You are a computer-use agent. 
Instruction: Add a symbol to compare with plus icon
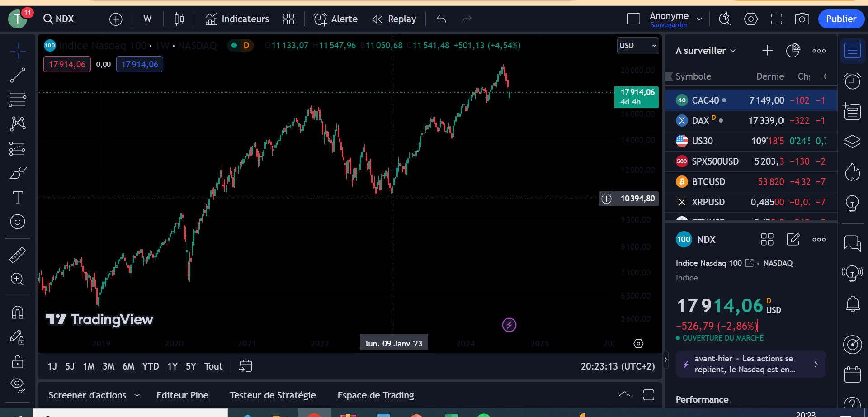[x=116, y=19]
